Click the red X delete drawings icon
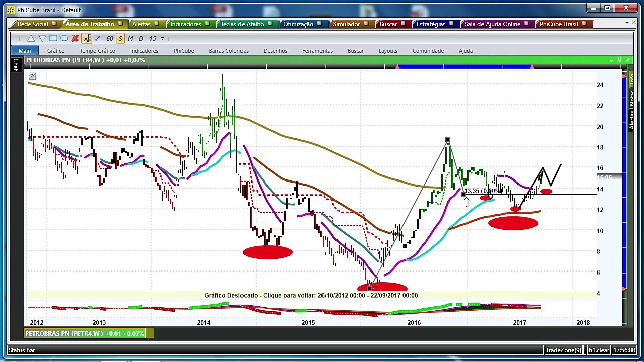This screenshot has width=644, height=362. coord(75,38)
